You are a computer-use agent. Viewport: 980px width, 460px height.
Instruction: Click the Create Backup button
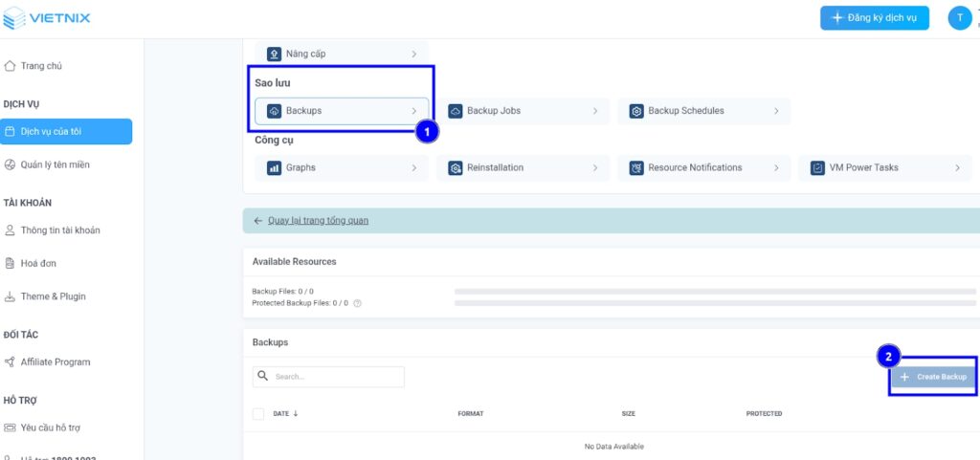933,377
